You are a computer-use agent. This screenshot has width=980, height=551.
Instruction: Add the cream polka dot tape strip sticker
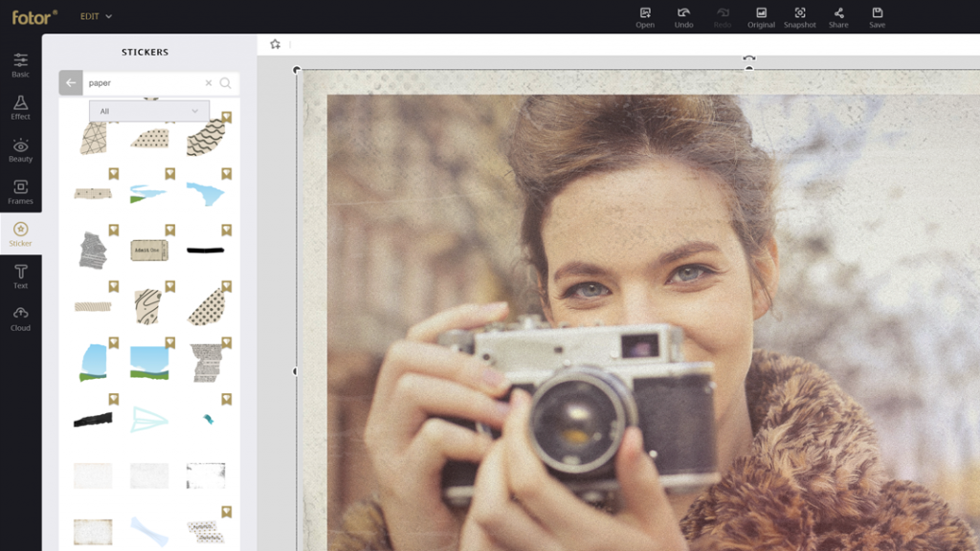(x=93, y=193)
